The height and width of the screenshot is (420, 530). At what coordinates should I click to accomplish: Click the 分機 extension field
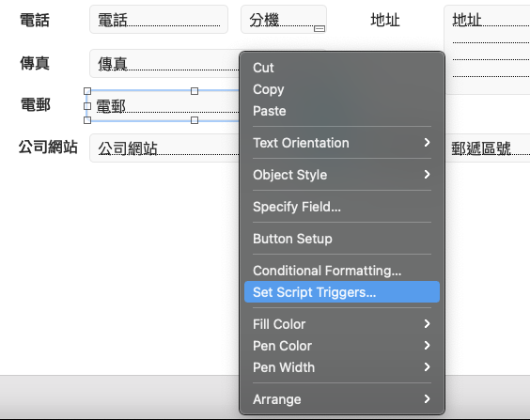tap(284, 19)
